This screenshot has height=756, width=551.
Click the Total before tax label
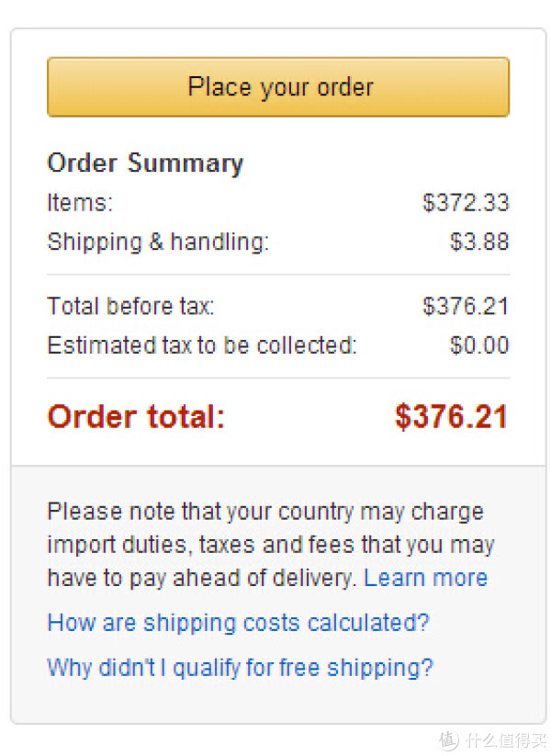[130, 306]
